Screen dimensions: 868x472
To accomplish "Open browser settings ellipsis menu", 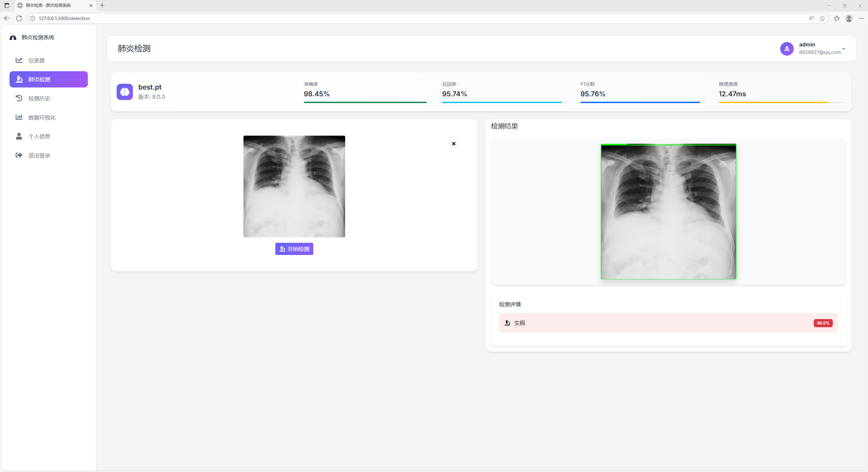I will 861,18.
